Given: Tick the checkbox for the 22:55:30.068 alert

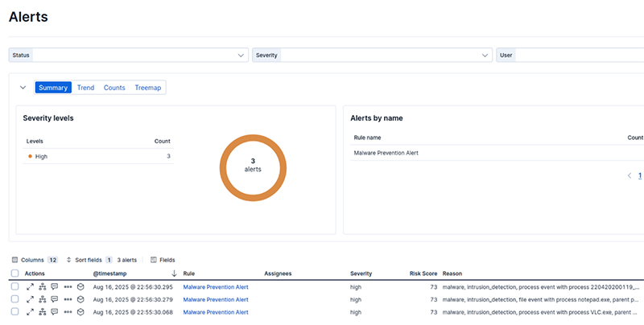Looking at the screenshot, I should [x=14, y=312].
